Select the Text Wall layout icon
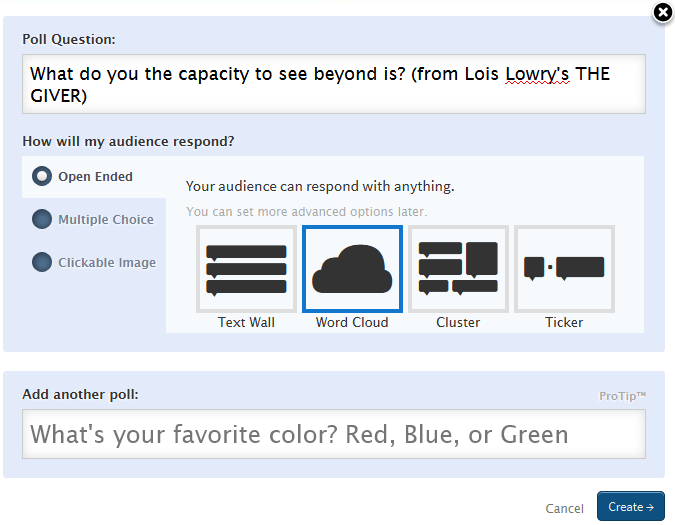 click(x=246, y=269)
